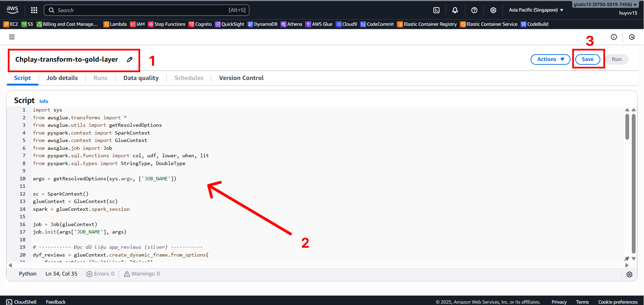
Task: Open the Version Control tab
Action: [241, 78]
